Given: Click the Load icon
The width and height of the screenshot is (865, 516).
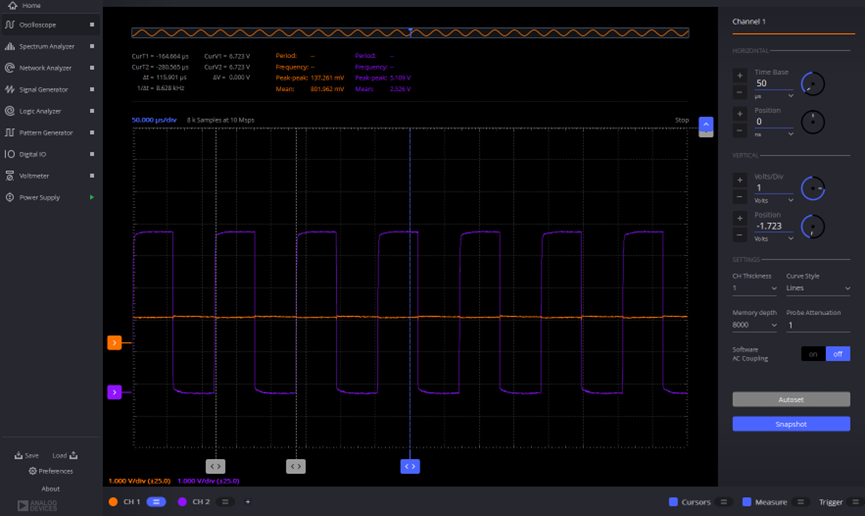Looking at the screenshot, I should 73,455.
